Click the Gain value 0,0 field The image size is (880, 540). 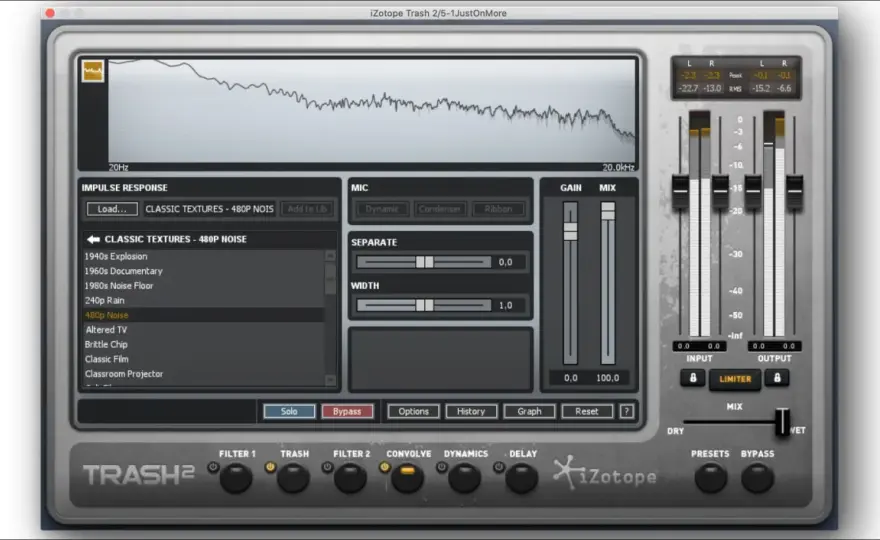click(x=570, y=378)
